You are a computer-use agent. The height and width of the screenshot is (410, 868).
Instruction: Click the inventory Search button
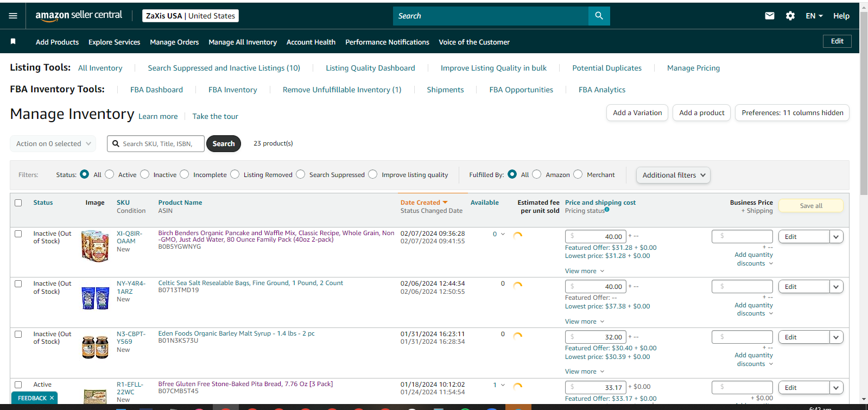224,143
